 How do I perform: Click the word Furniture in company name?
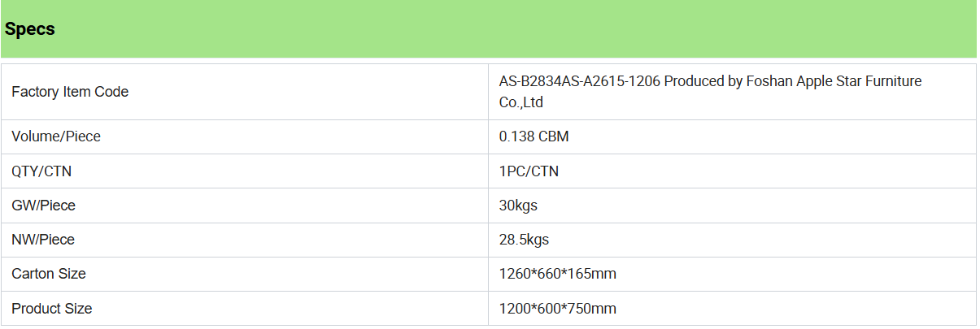[892, 81]
